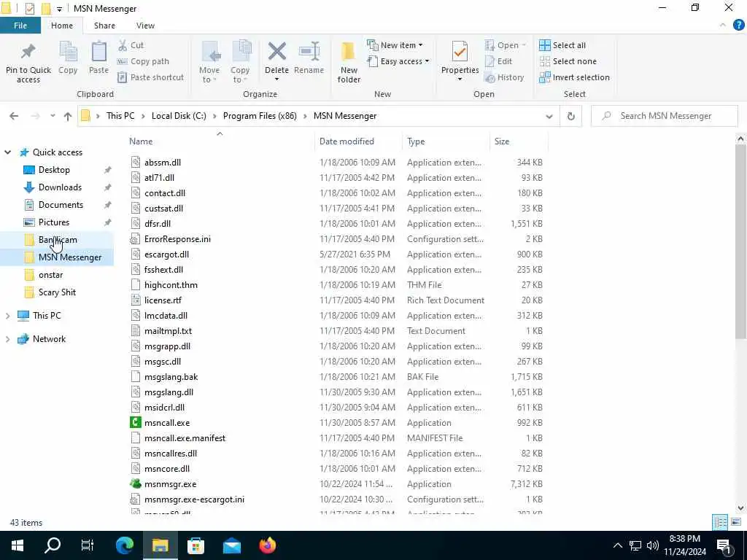Expand address bar history dropdown
Viewport: 747px width, 560px height.
click(549, 116)
